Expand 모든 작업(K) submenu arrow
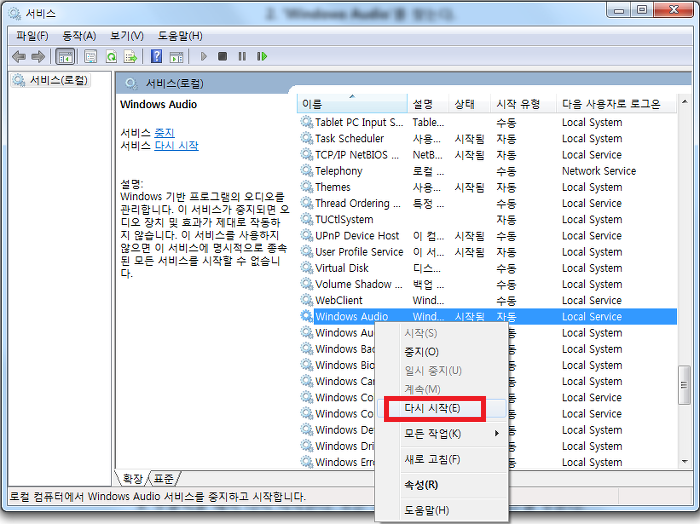 pyautogui.click(x=496, y=433)
